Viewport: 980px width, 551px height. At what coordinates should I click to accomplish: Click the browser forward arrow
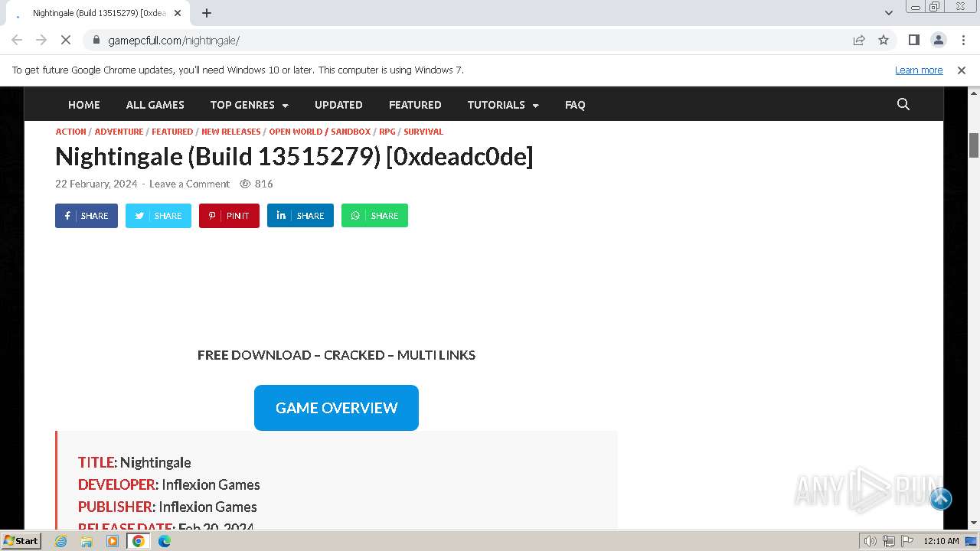(41, 40)
